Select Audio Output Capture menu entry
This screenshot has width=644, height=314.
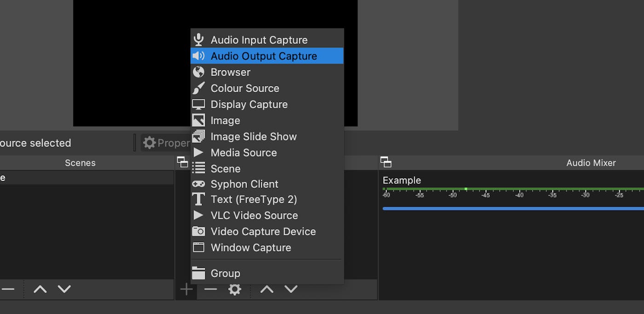click(x=267, y=56)
